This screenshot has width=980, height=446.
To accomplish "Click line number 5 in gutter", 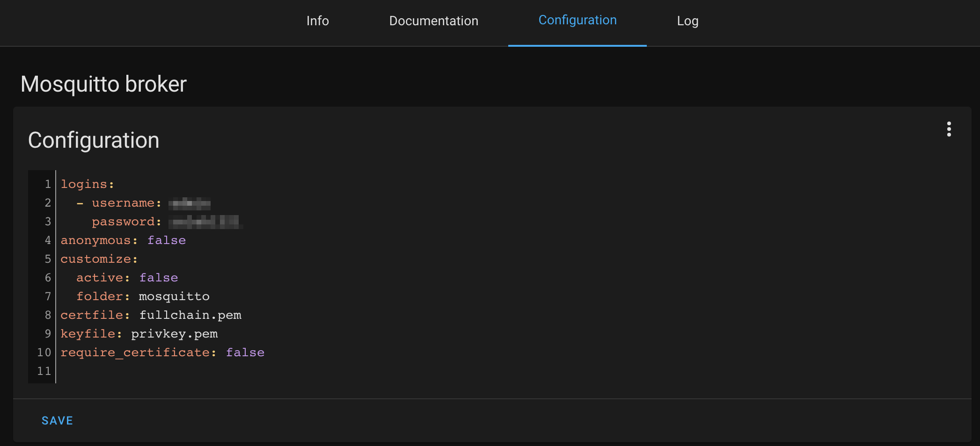I will coord(48,259).
